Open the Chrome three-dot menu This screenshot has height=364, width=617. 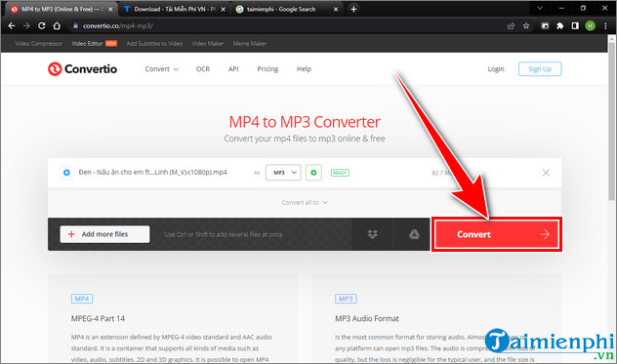[x=605, y=26]
